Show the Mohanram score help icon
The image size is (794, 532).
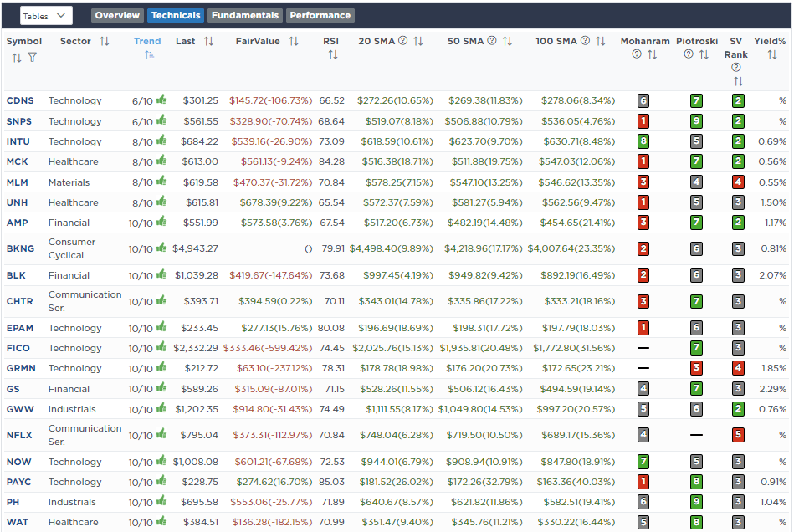point(637,54)
